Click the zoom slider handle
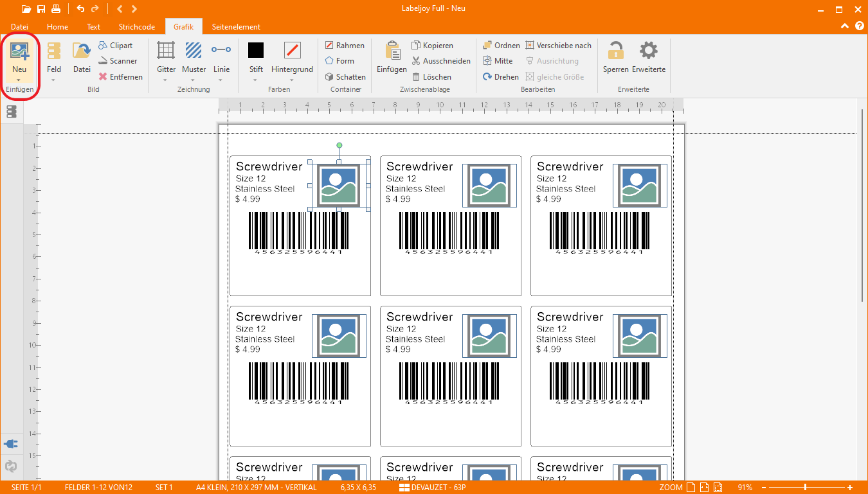 pos(805,488)
